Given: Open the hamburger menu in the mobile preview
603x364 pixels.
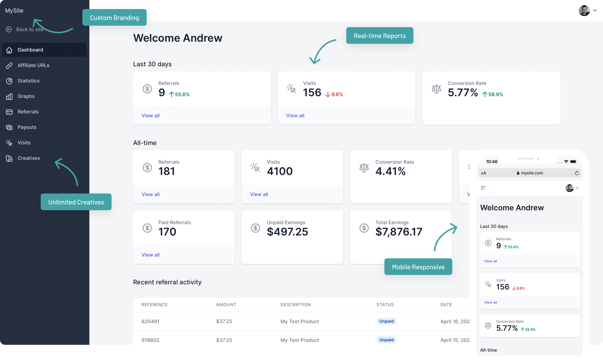Looking at the screenshot, I should (x=483, y=188).
